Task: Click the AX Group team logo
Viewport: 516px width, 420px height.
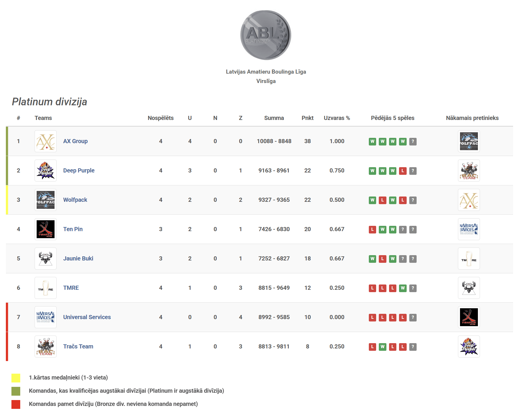Action: click(45, 141)
